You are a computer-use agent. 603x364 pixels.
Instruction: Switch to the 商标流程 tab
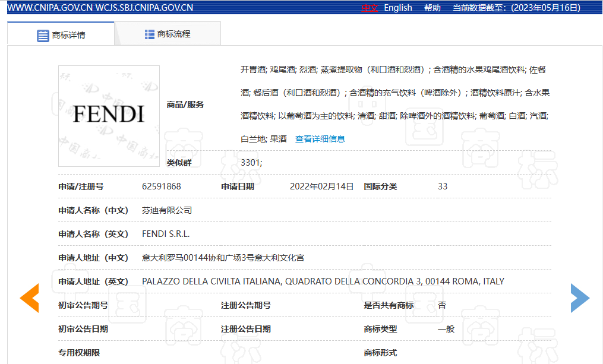[168, 34]
